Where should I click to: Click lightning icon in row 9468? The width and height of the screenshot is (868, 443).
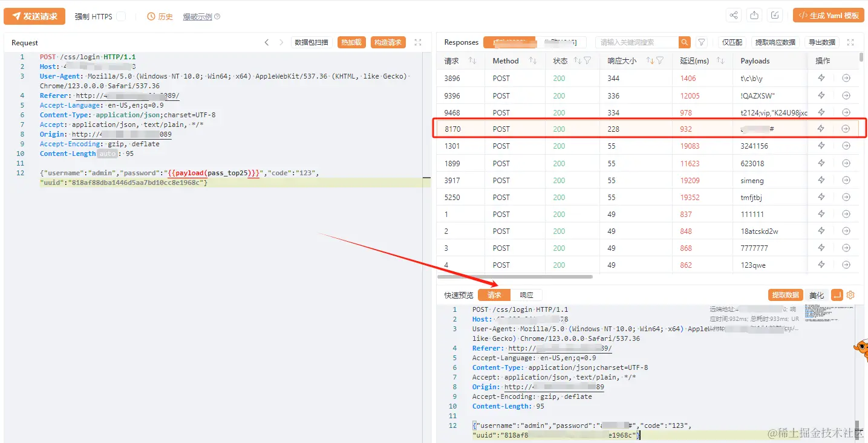coord(821,112)
